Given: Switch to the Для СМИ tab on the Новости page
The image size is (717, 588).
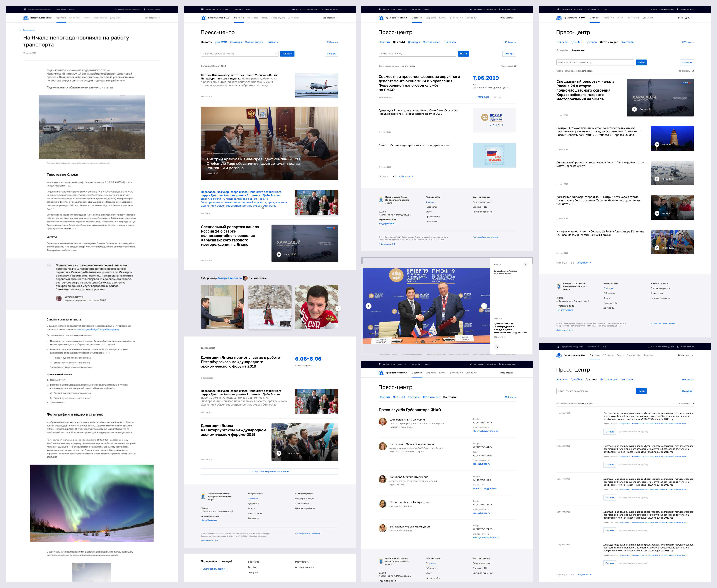Looking at the screenshot, I should click(x=221, y=42).
